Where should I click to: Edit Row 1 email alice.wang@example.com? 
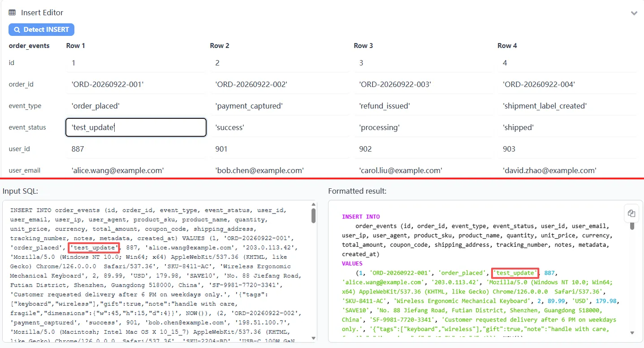point(136,170)
